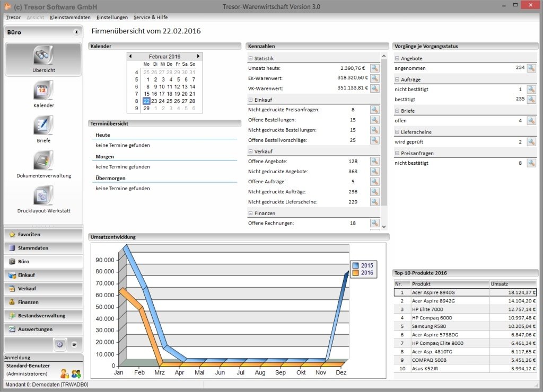
Task: Open Dokumentenverwaltung in the sidebar
Action: pyautogui.click(x=43, y=161)
